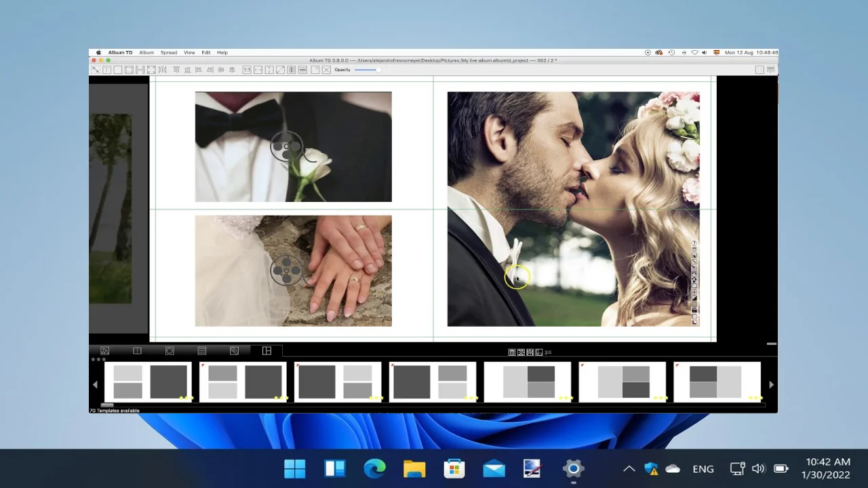The height and width of the screenshot is (488, 868).
Task: Click the horizontal spacing toolbar icon
Action: coord(140,70)
